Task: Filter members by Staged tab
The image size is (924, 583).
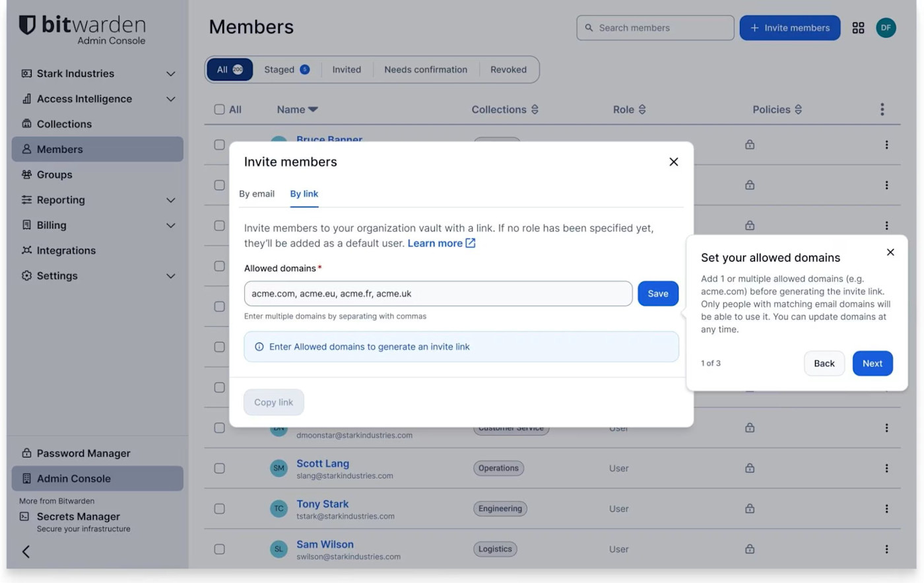Action: point(286,69)
